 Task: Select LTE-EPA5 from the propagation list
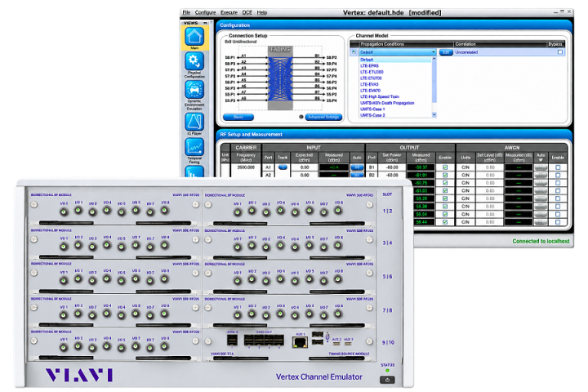point(395,65)
